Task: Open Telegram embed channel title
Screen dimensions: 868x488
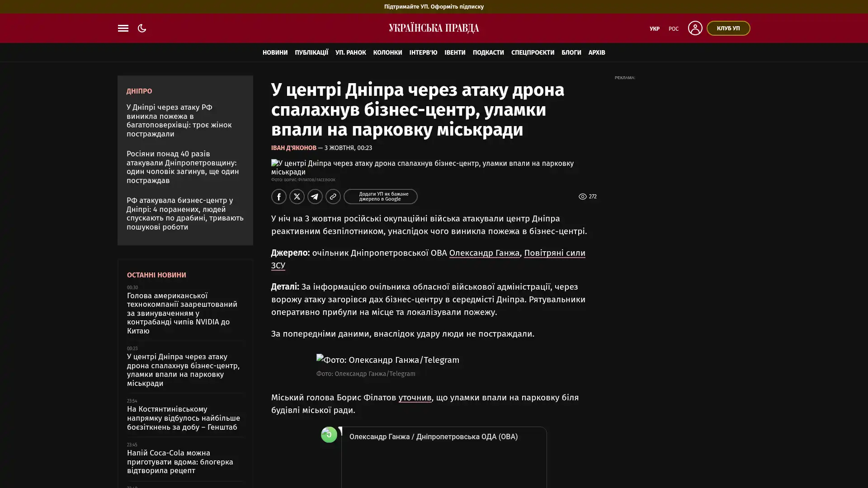Action: [433, 437]
